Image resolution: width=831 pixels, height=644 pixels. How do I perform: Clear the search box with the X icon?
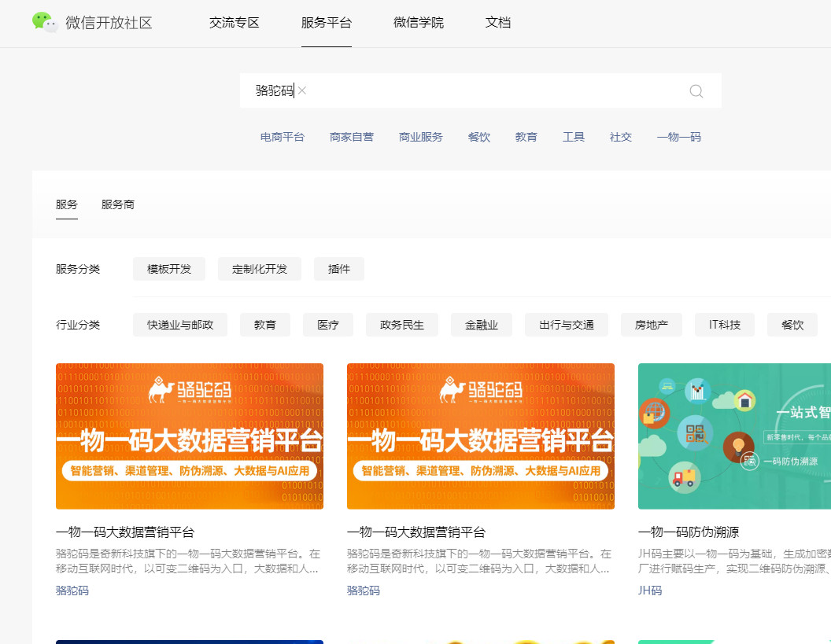coord(302,90)
